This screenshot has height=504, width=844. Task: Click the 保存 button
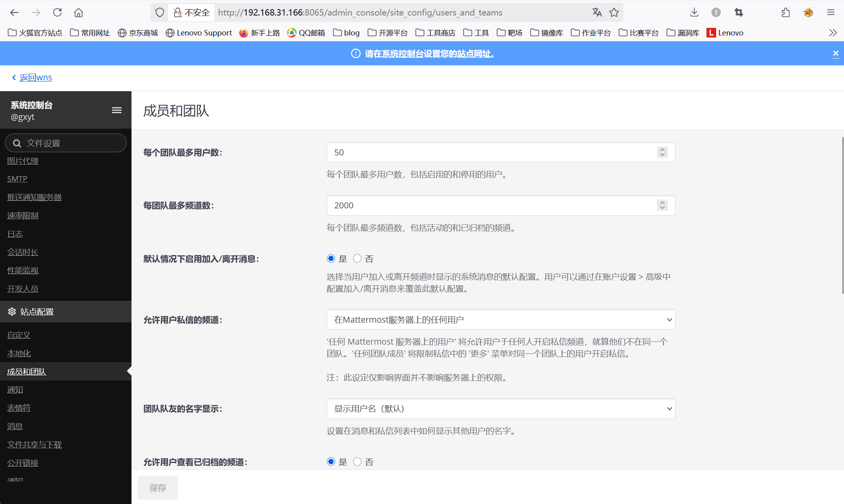pyautogui.click(x=157, y=488)
